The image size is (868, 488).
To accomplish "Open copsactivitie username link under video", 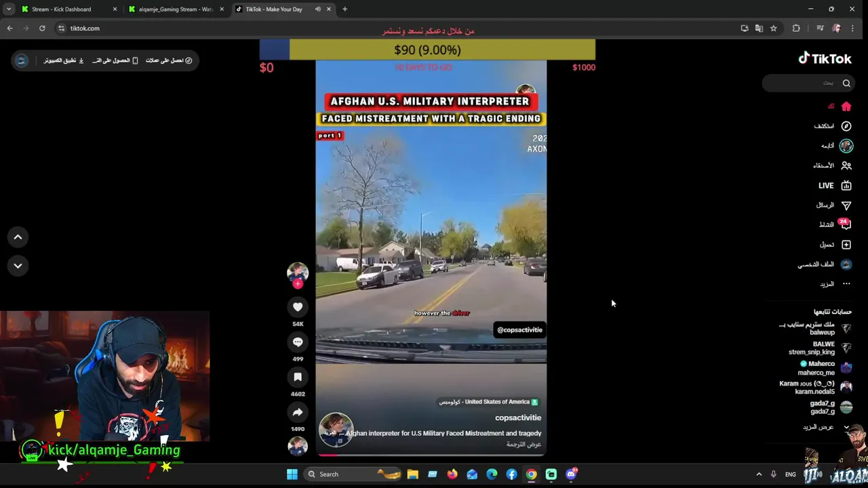I will [x=518, y=418].
